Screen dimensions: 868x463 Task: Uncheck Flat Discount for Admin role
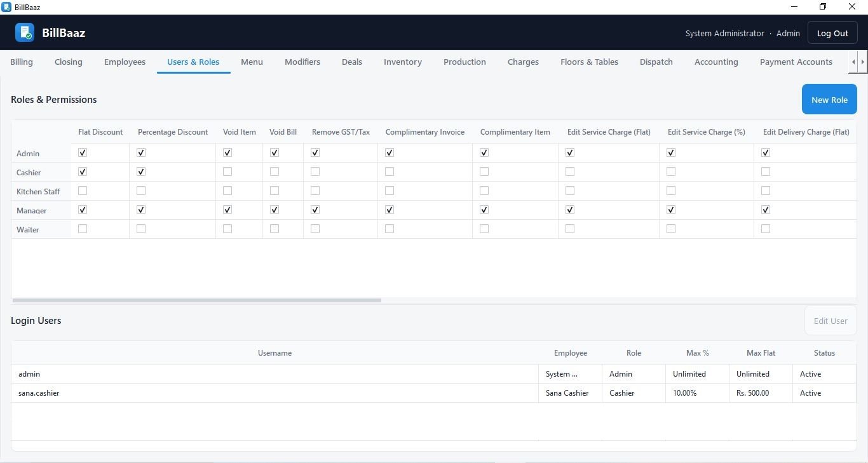pos(83,152)
